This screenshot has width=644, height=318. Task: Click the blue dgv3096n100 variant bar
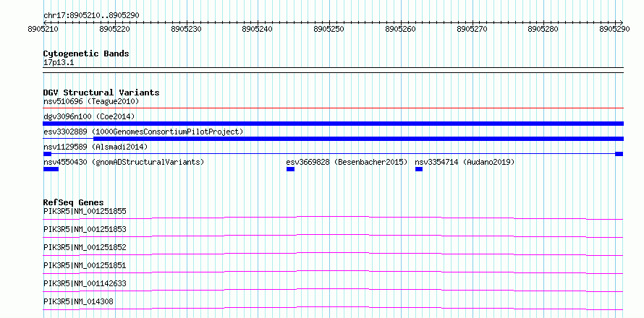coord(334,124)
